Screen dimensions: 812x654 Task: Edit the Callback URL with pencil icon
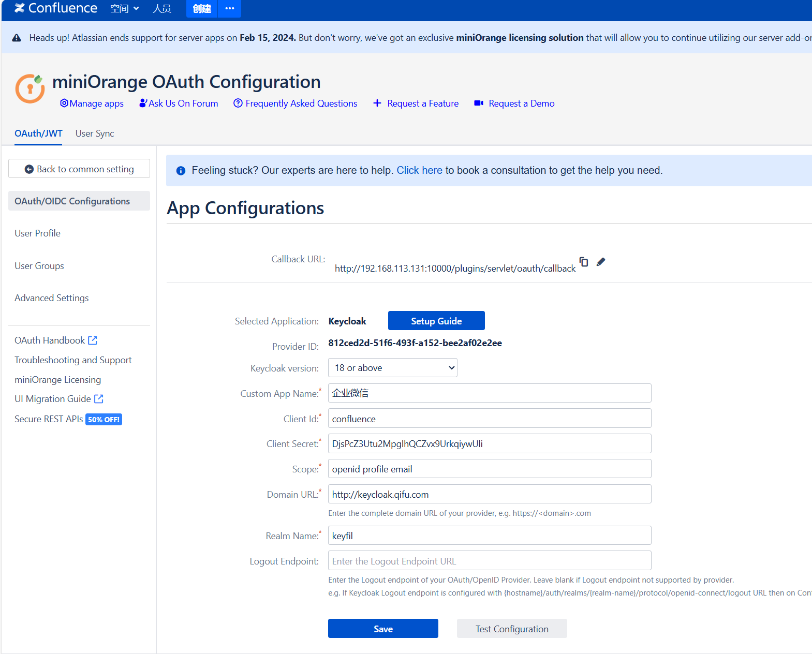tap(601, 262)
